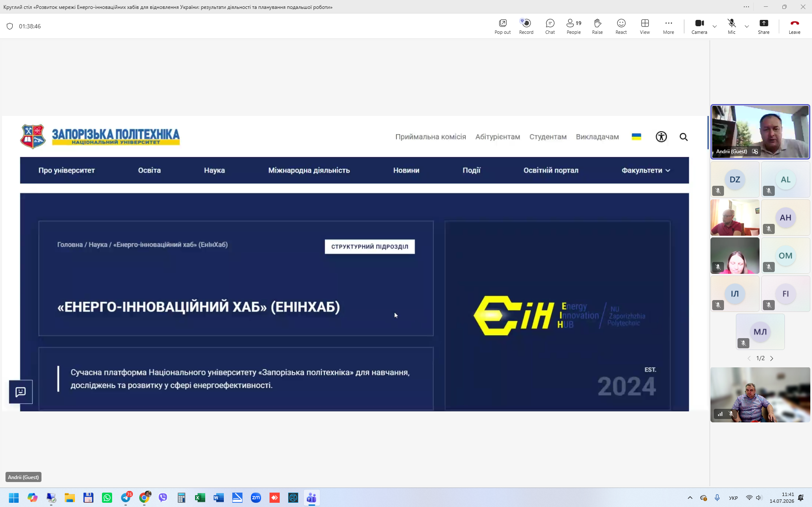
Task: Go to previous page of participants
Action: pos(749,358)
